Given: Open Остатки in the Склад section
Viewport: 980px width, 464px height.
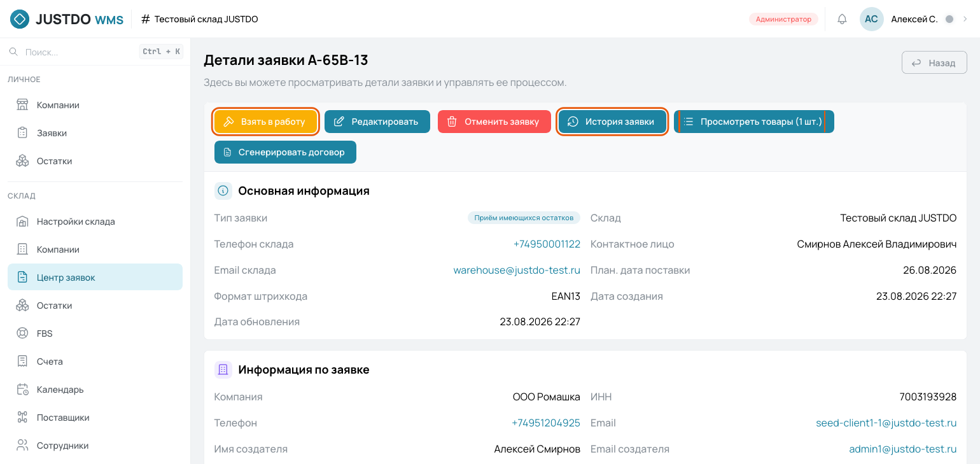Looking at the screenshot, I should click(x=95, y=306).
